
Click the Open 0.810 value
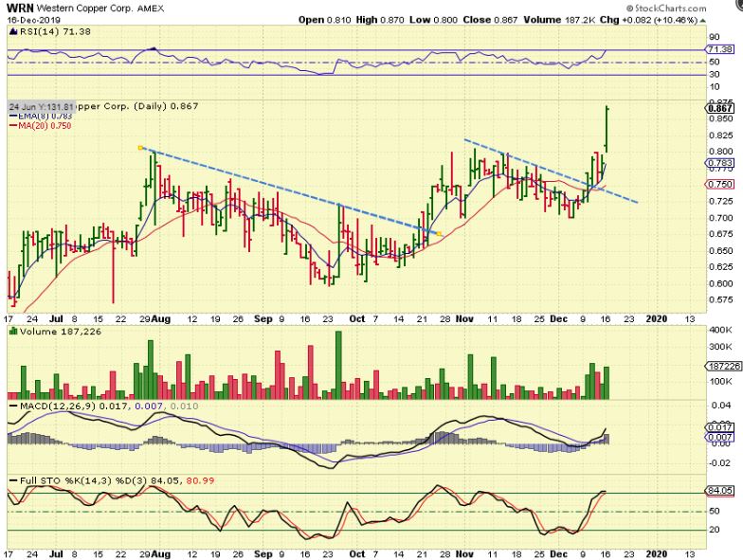pyautogui.click(x=324, y=20)
